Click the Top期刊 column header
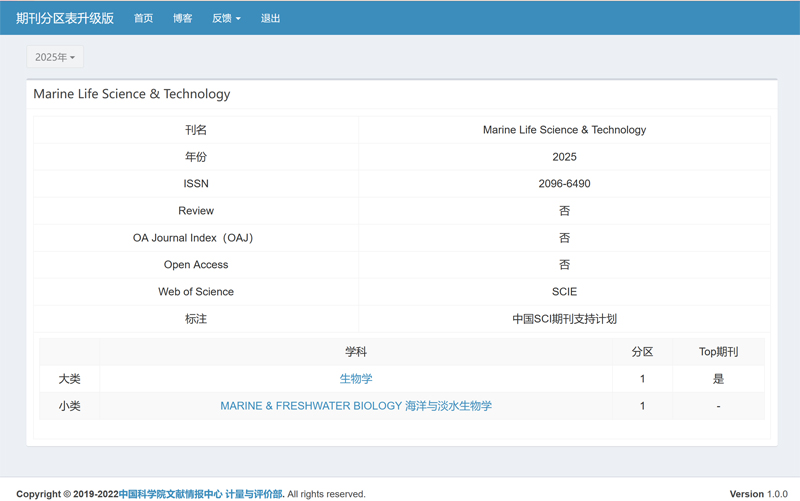 [718, 352]
